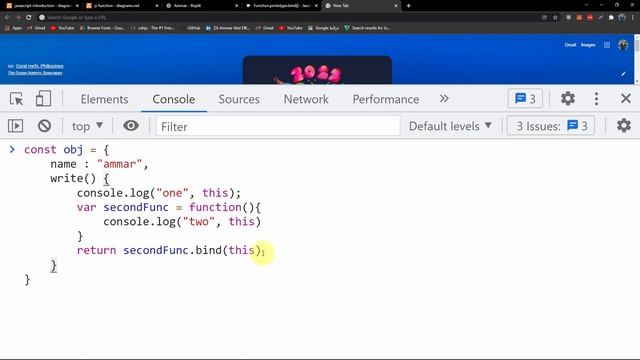640x360 pixels.
Task: Toggle the device toolbar icon
Action: [x=43, y=99]
